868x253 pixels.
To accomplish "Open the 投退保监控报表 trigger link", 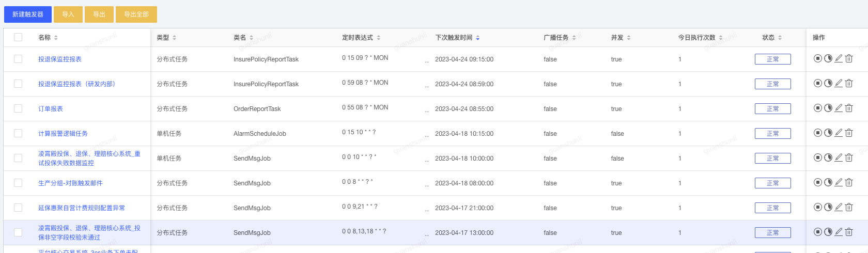I will tap(60, 59).
